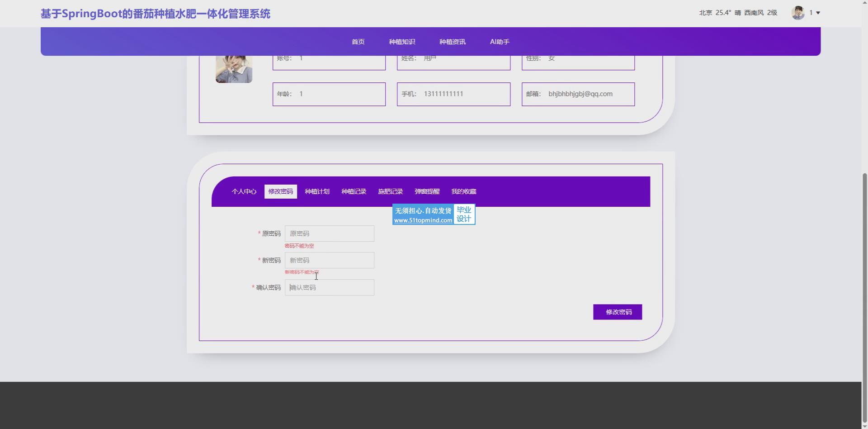Viewport: 868px width, 429px height.
Task: Go to 种植知识 in the navigation bar
Action: 402,42
